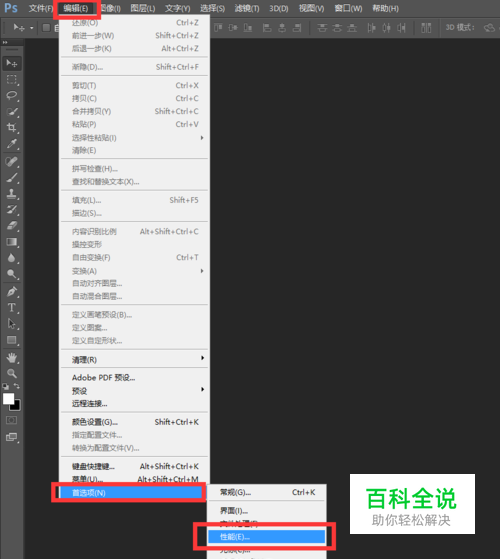Select the Rectangle shape tool
500x559 pixels.
(12, 340)
